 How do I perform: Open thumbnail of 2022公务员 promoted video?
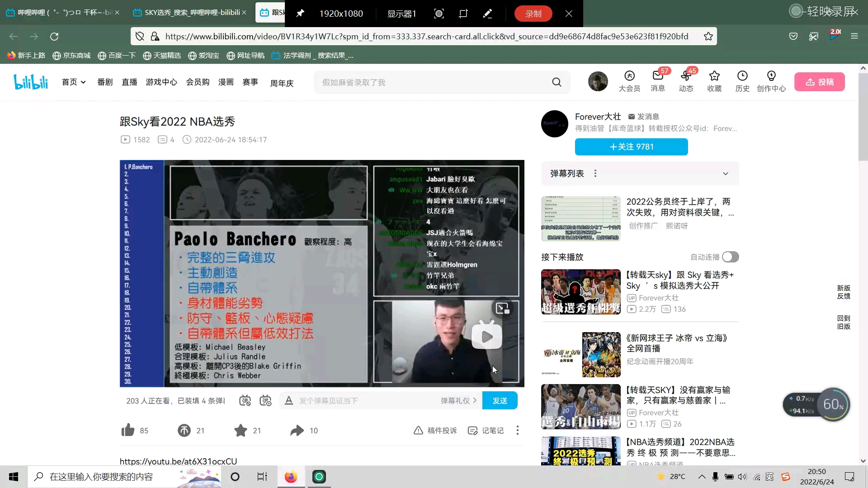580,219
